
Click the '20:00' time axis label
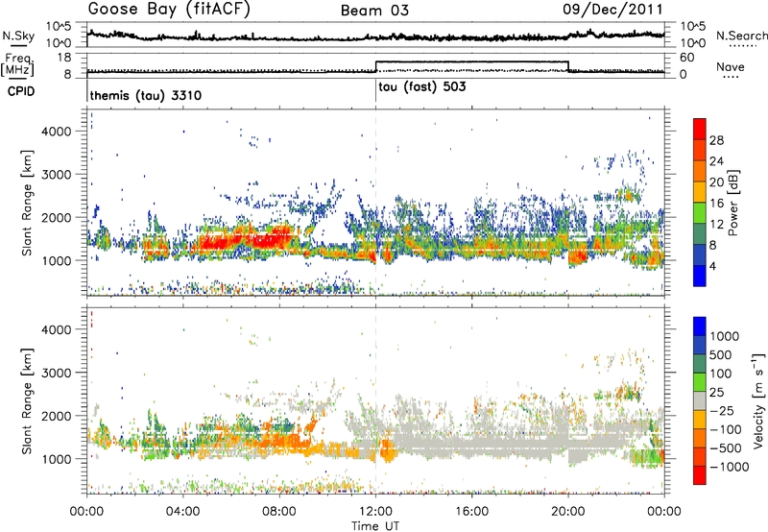[x=568, y=512]
